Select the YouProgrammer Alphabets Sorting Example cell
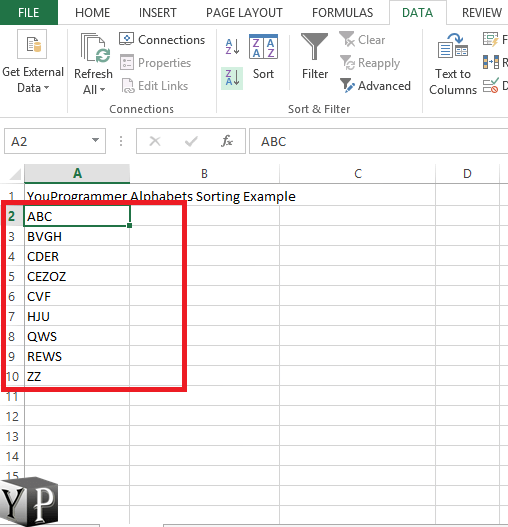The width and height of the screenshot is (508, 527). tap(77, 196)
